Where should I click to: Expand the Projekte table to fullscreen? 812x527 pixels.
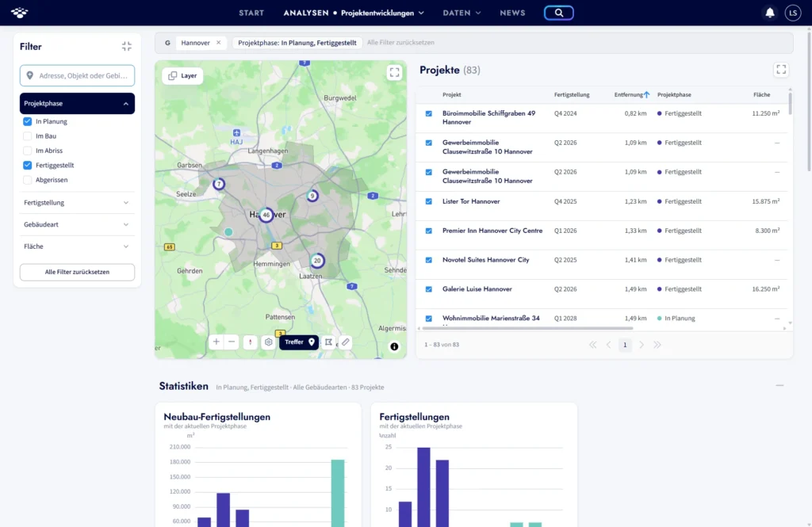[x=781, y=70]
